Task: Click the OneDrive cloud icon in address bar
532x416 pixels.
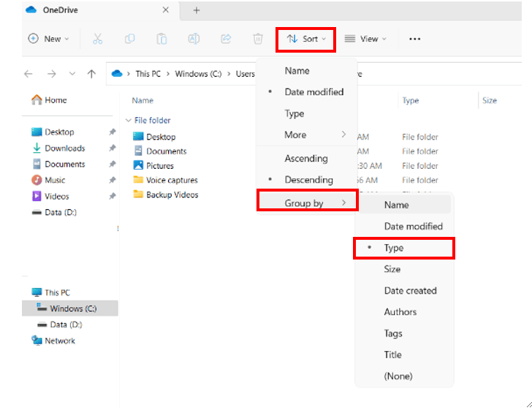Action: pos(117,73)
